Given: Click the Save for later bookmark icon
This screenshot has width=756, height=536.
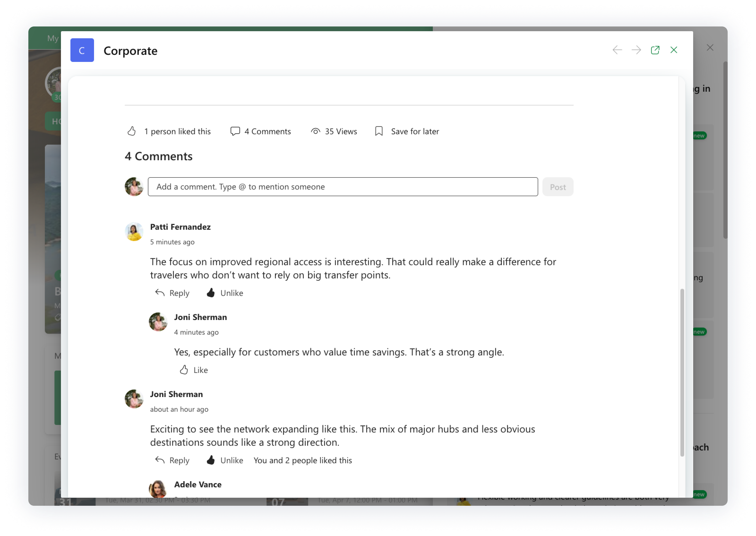Looking at the screenshot, I should pos(379,131).
